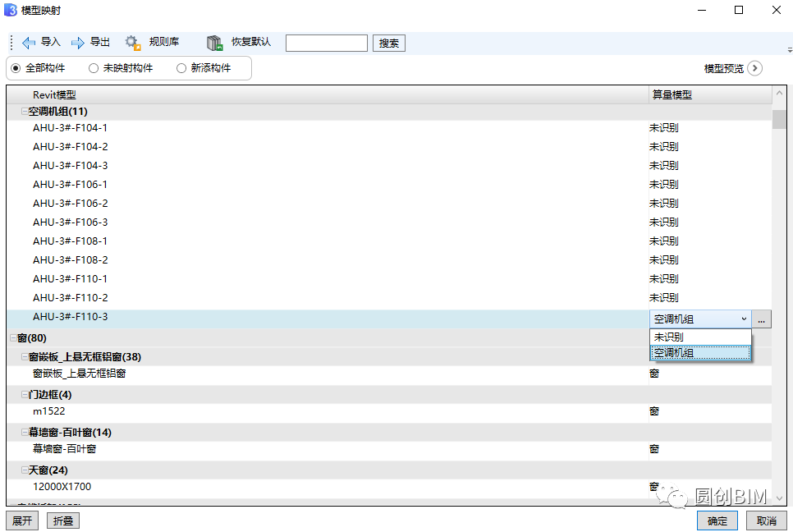
Task: Select the 未映射构件 radio button
Action: pyautogui.click(x=94, y=68)
